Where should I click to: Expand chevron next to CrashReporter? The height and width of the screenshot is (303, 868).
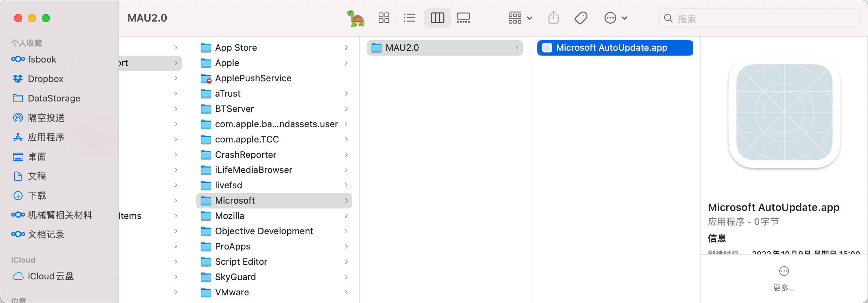coord(346,155)
